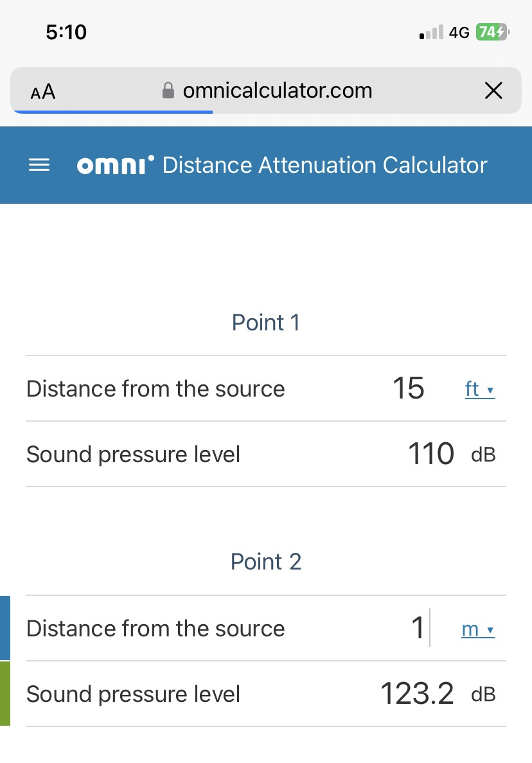The height and width of the screenshot is (763, 532).
Task: Tap the 5:10 clock in status bar
Action: (x=66, y=32)
